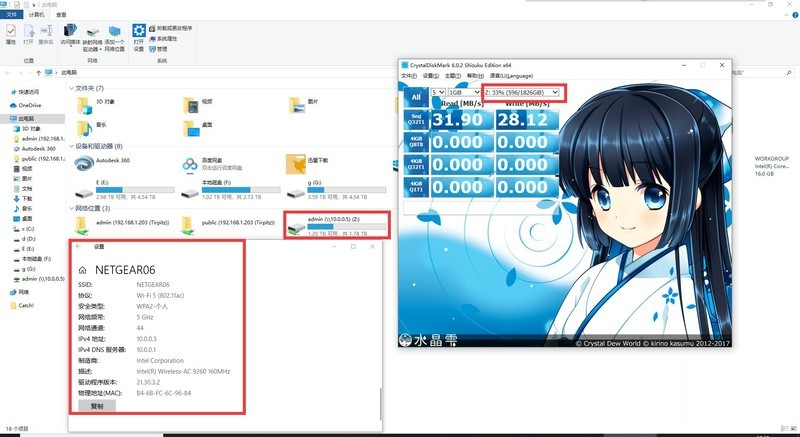Select the 28.12 sequential write result
Viewport: 800px width, 437px height.
pyautogui.click(x=527, y=120)
